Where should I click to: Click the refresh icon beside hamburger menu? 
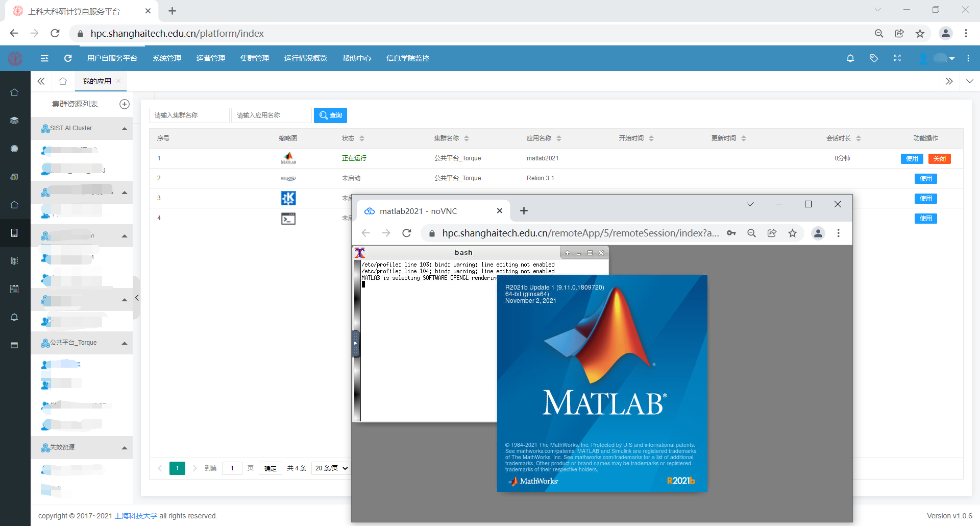click(68, 58)
